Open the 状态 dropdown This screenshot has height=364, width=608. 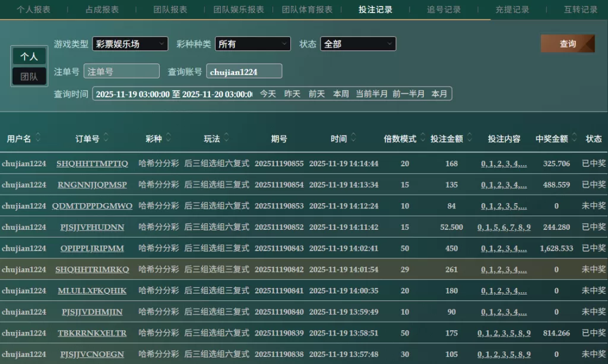pyautogui.click(x=358, y=44)
